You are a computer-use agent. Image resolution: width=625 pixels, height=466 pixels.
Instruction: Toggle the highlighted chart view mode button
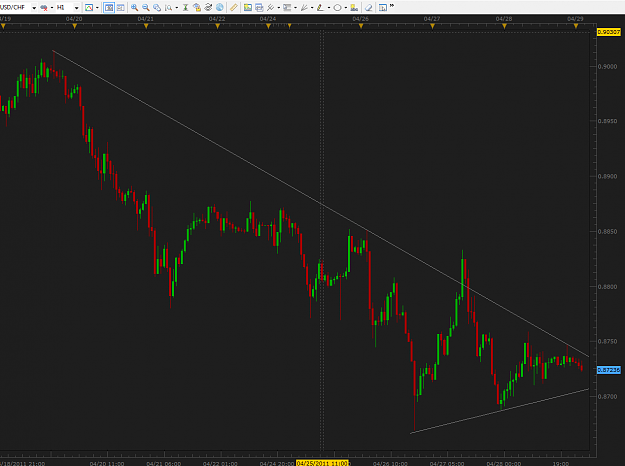pyautogui.click(x=109, y=8)
